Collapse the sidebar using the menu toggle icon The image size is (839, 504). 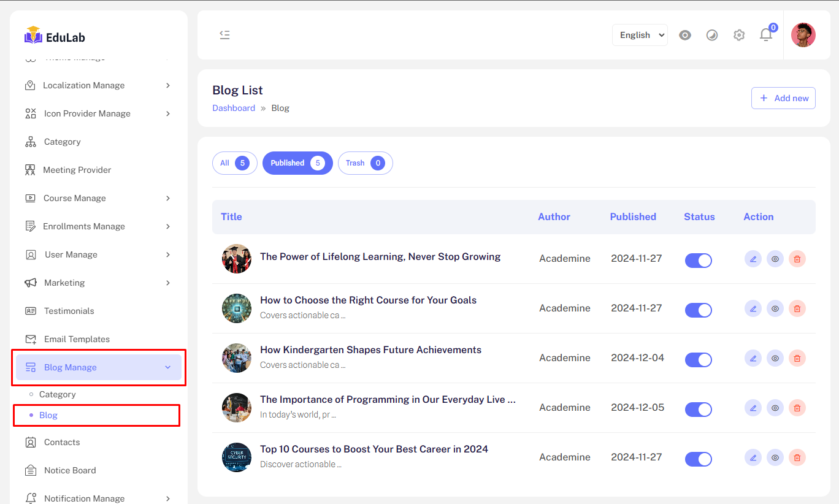(x=224, y=35)
